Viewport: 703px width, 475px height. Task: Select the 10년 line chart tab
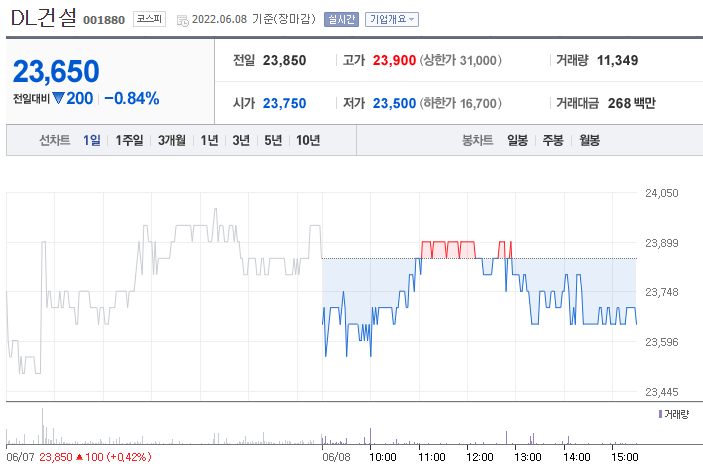308,140
